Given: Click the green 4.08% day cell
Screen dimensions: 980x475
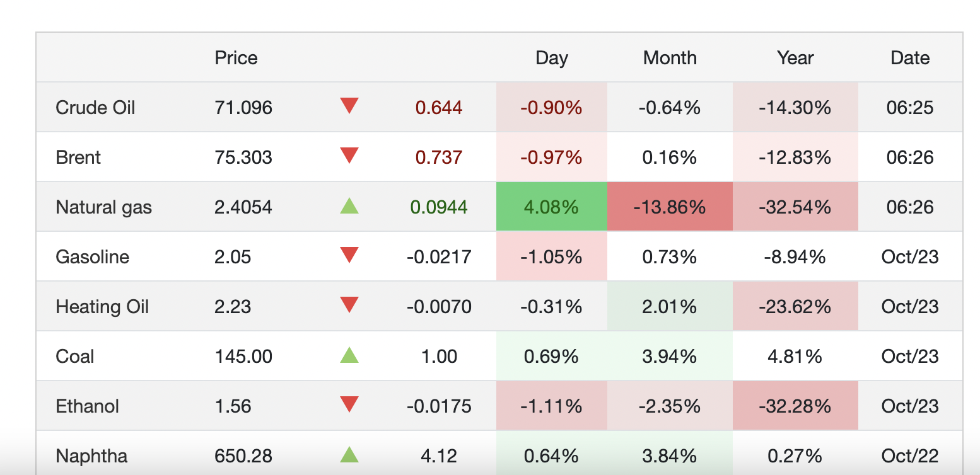Looking at the screenshot, I should [551, 207].
